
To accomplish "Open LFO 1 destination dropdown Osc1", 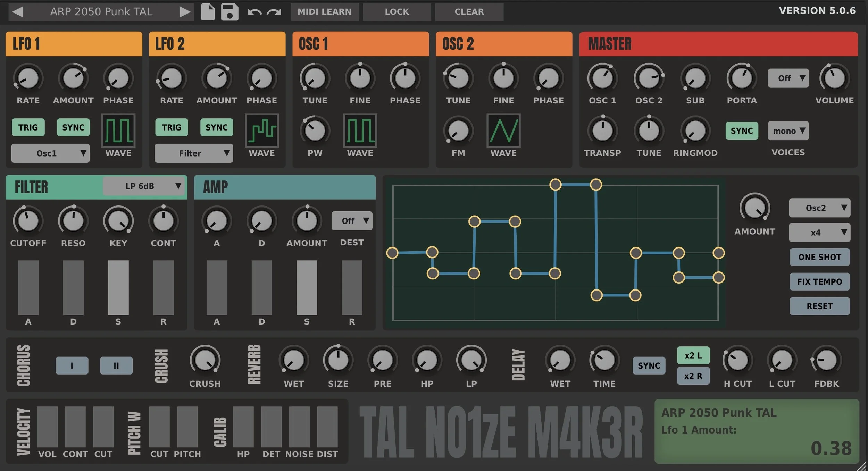I will [x=50, y=153].
